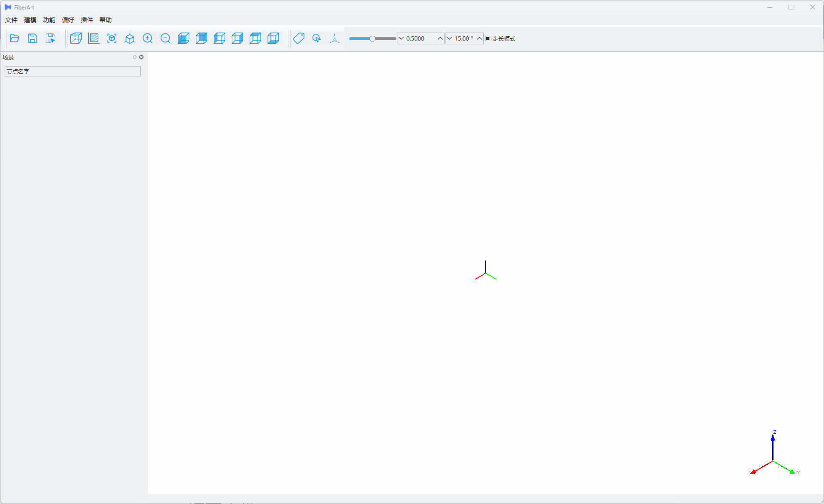The width and height of the screenshot is (824, 504).
Task: Click the circular pointer selection icon
Action: [x=317, y=39]
